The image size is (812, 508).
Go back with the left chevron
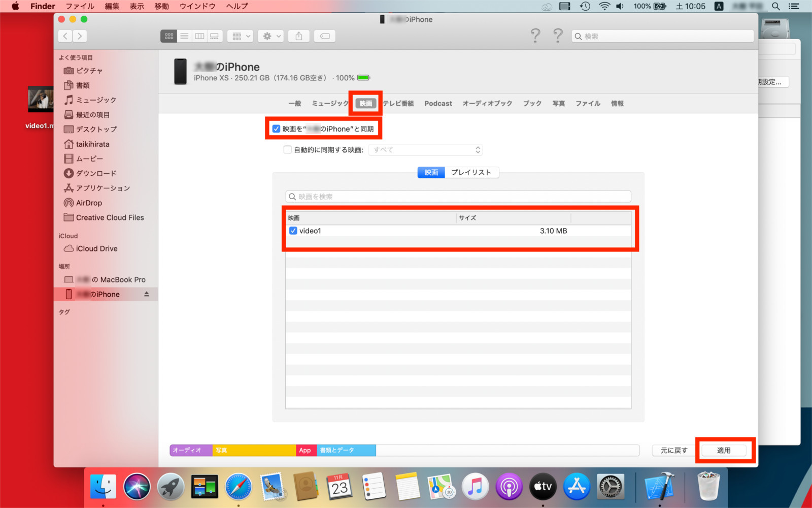pos(65,36)
